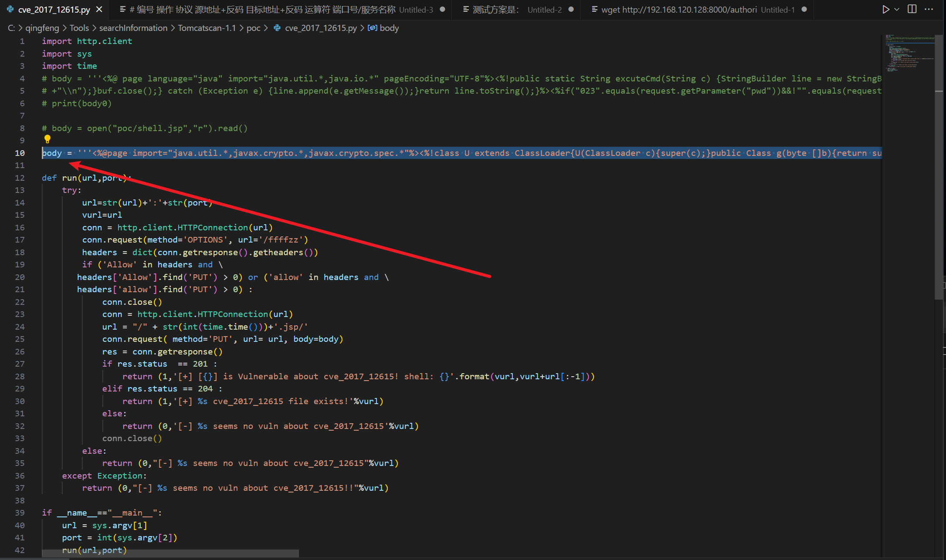Open the More Actions ellipsis menu
This screenshot has width=946, height=560.
pos(929,9)
